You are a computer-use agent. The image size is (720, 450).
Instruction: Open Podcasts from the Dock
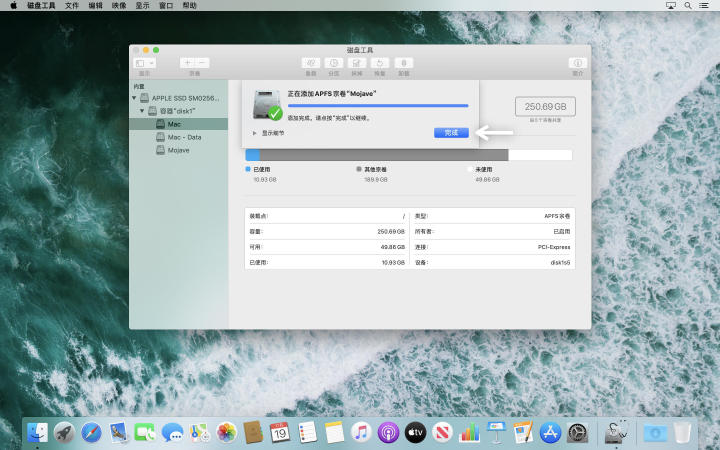388,433
